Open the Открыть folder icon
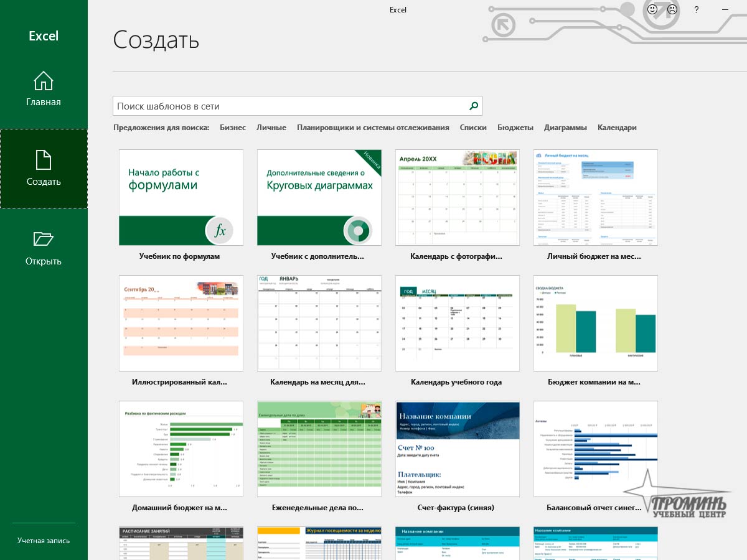This screenshot has width=747, height=560. pyautogui.click(x=43, y=239)
